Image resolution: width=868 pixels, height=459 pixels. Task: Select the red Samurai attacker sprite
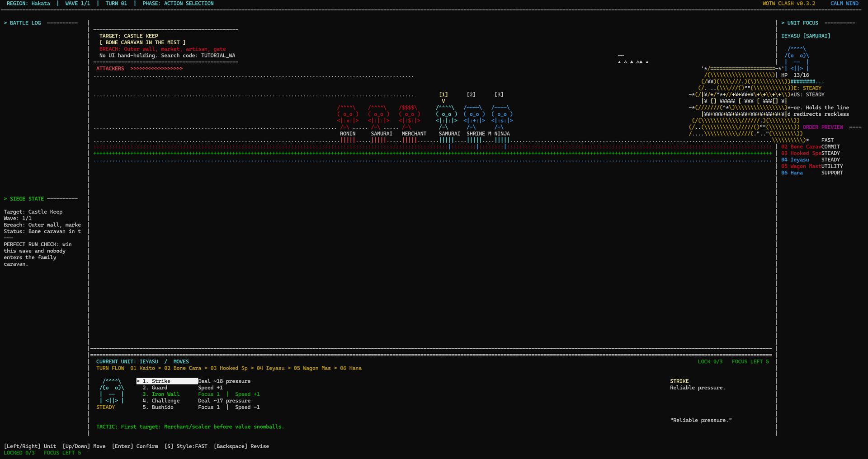point(378,117)
